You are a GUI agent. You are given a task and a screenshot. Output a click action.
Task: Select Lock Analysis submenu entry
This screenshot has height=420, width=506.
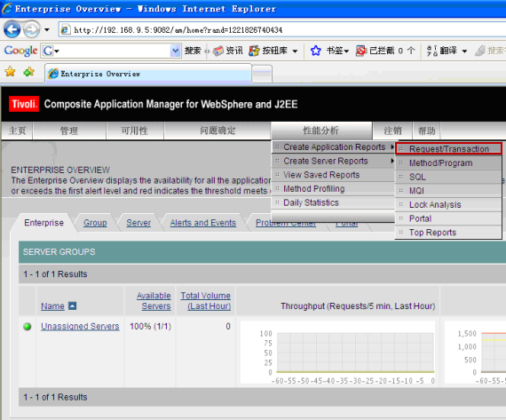tap(448, 205)
